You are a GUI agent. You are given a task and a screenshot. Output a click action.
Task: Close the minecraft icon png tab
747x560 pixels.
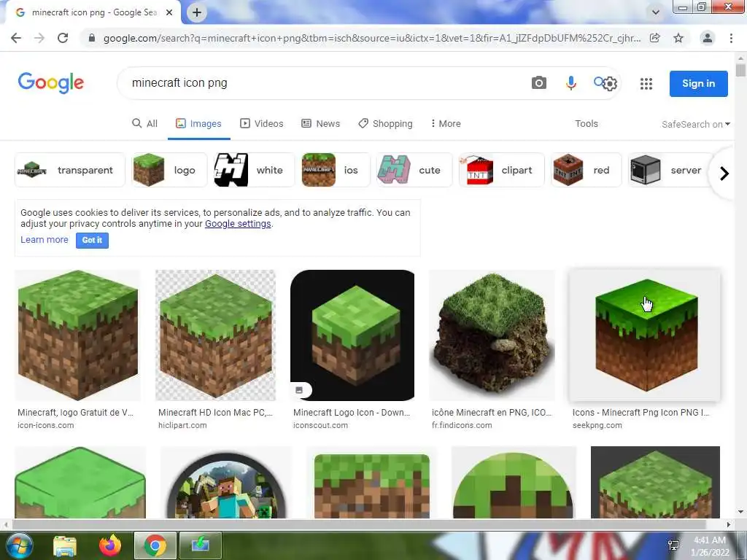point(169,13)
